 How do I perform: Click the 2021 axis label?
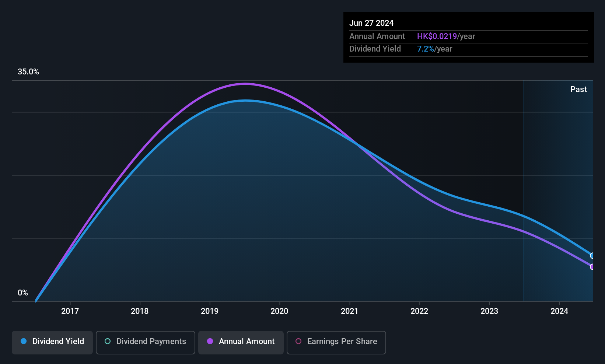(350, 311)
